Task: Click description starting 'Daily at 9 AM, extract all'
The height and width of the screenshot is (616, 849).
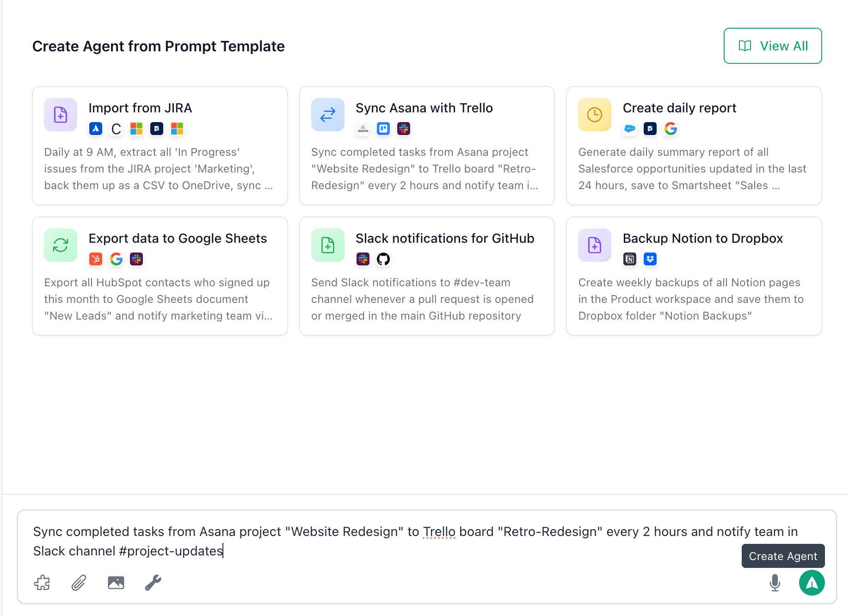Action: 159,169
